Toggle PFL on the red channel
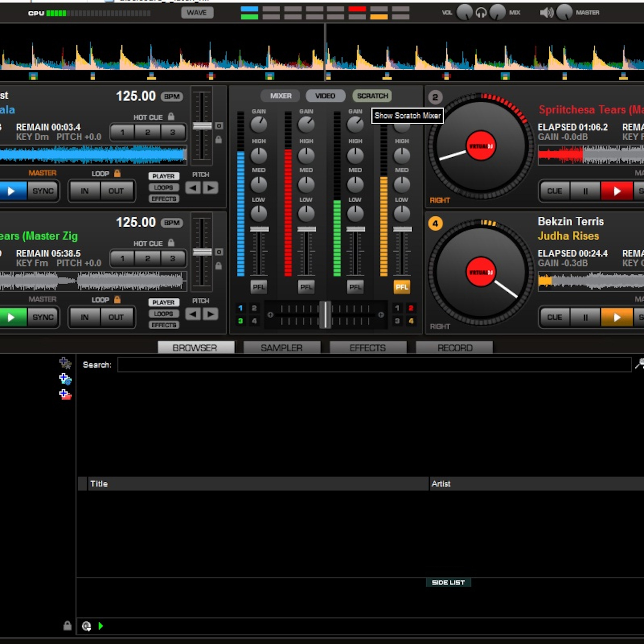 (306, 287)
